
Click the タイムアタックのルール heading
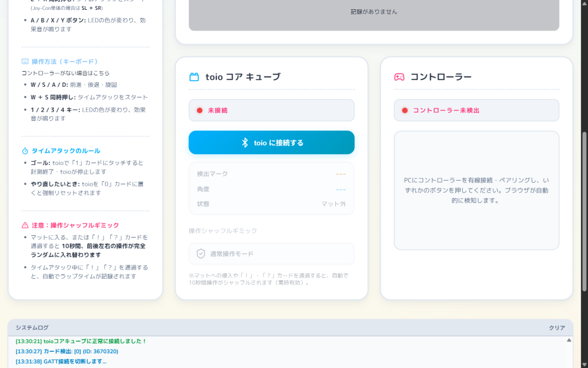coord(66,151)
